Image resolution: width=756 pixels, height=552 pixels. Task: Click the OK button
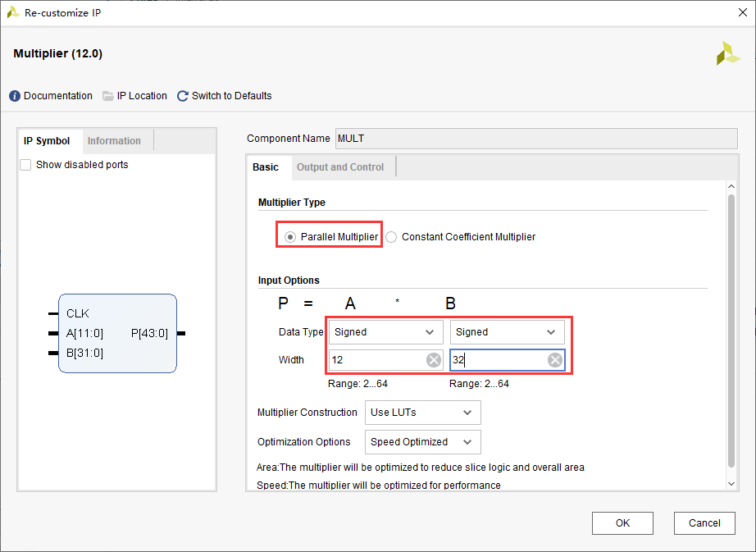[622, 523]
